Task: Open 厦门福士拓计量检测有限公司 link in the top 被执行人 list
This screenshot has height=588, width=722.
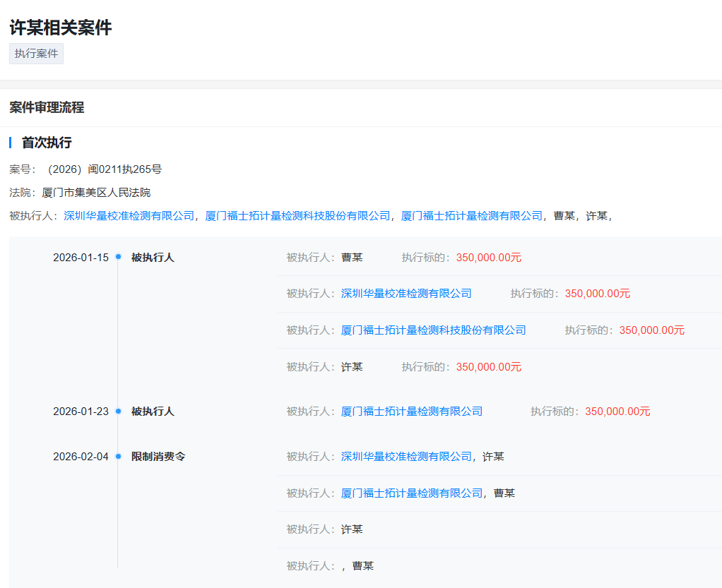Action: pos(472,216)
